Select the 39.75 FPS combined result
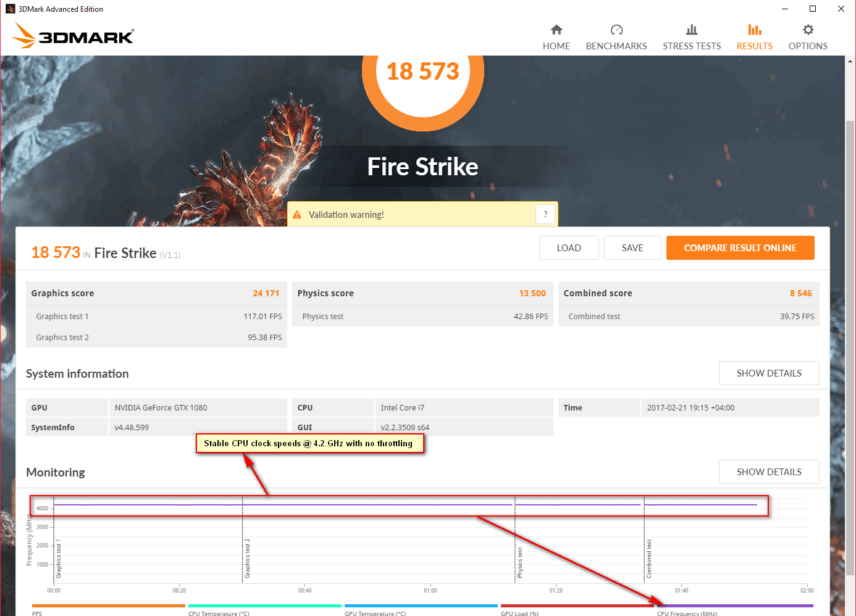 point(797,317)
